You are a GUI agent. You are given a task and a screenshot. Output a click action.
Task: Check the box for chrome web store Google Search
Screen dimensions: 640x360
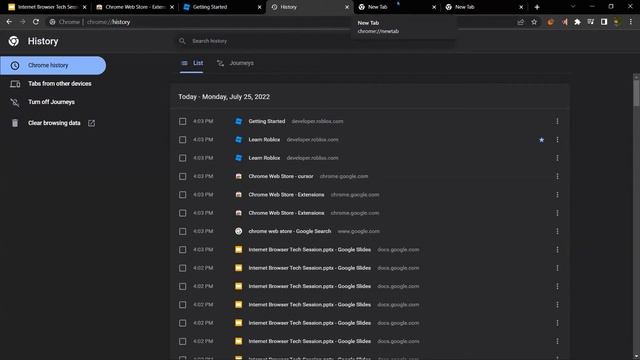182,231
